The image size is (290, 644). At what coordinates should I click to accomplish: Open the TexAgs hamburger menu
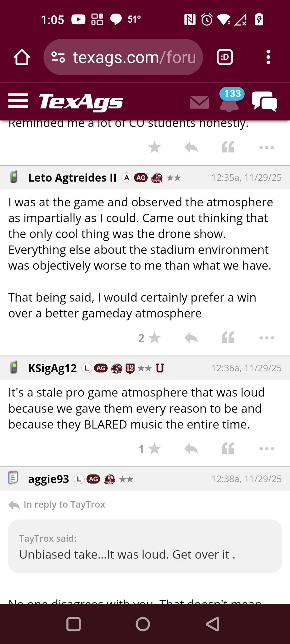pyautogui.click(x=18, y=101)
